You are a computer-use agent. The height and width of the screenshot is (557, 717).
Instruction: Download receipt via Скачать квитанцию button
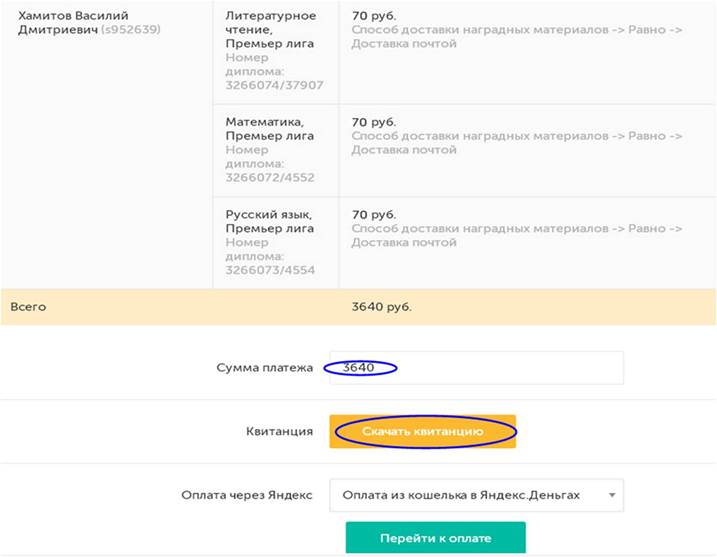click(423, 431)
